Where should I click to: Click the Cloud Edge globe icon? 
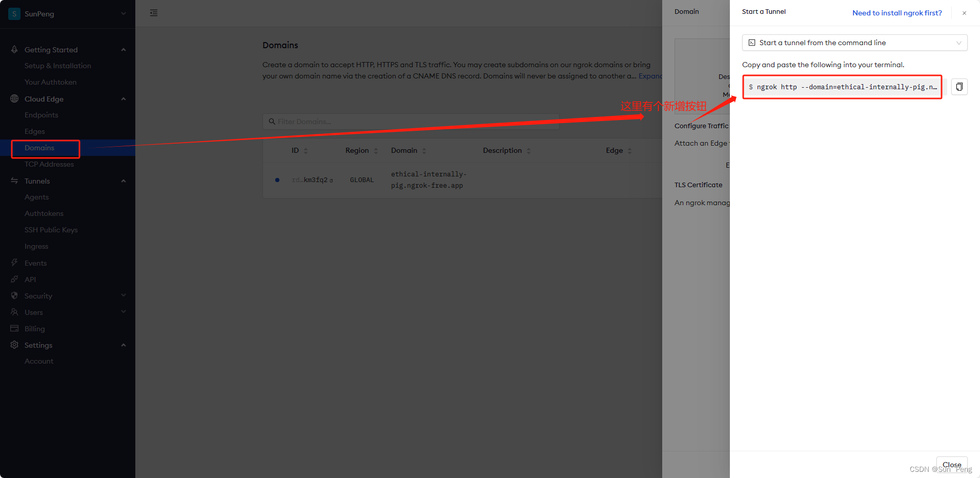pyautogui.click(x=14, y=98)
